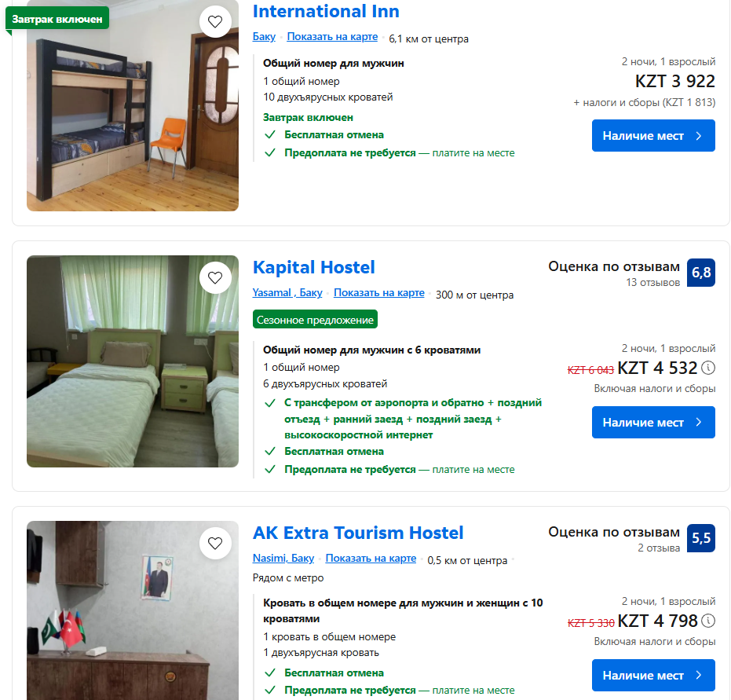Image resolution: width=731 pixels, height=700 pixels.
Task: Open the AK Extra Tourism Hostel title link
Action: 358,533
